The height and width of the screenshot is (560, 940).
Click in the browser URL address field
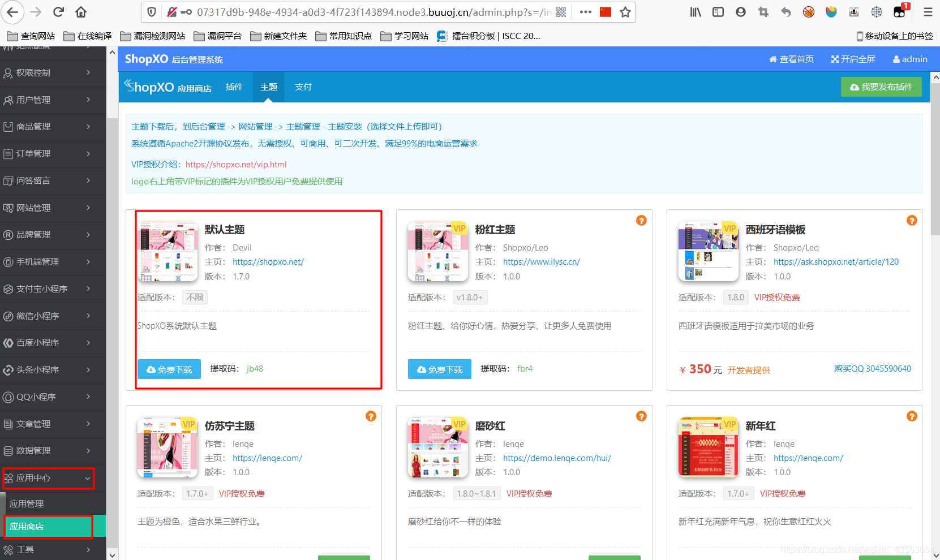374,12
